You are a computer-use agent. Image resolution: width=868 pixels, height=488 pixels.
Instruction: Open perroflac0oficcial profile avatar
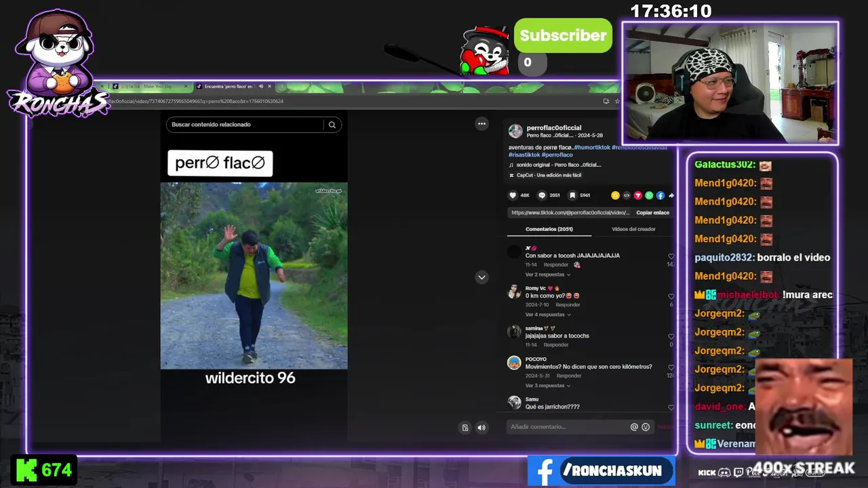pos(515,131)
